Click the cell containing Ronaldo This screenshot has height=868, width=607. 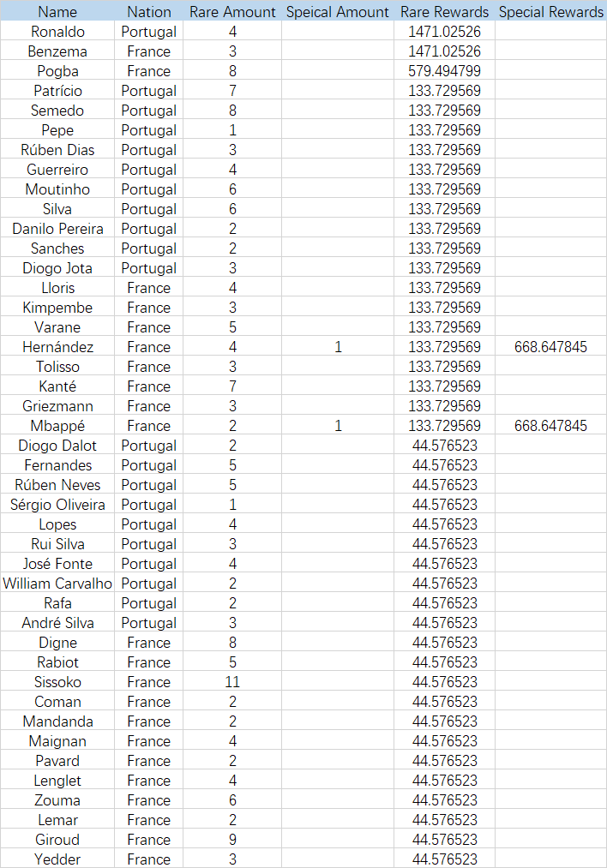[57, 32]
